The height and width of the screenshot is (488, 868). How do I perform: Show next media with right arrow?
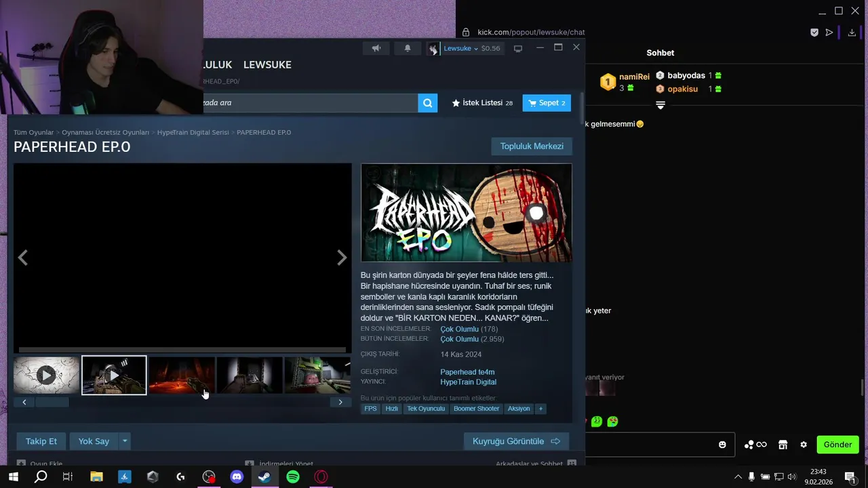pyautogui.click(x=342, y=258)
